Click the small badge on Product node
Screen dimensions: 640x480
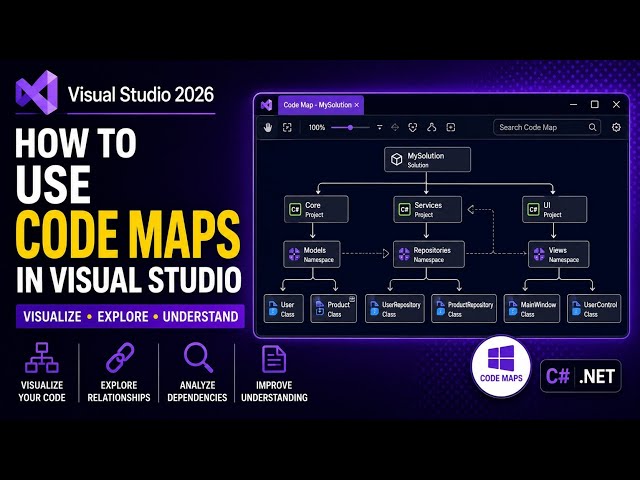tap(352, 299)
